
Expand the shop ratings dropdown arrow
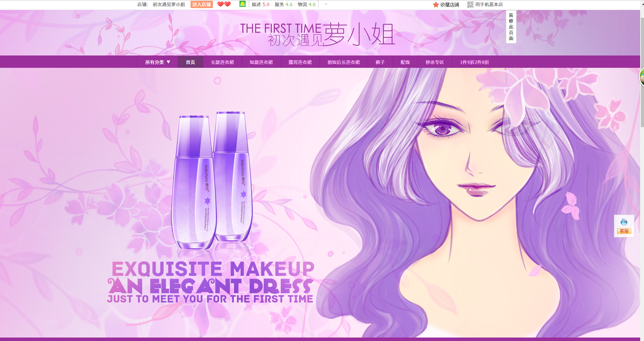point(326,4)
